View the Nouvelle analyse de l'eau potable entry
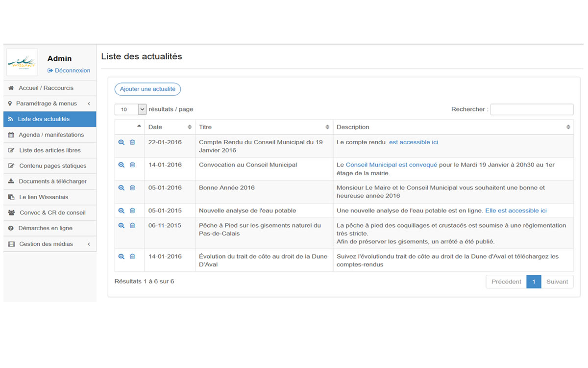Screen dimensions: 588x368 point(122,210)
